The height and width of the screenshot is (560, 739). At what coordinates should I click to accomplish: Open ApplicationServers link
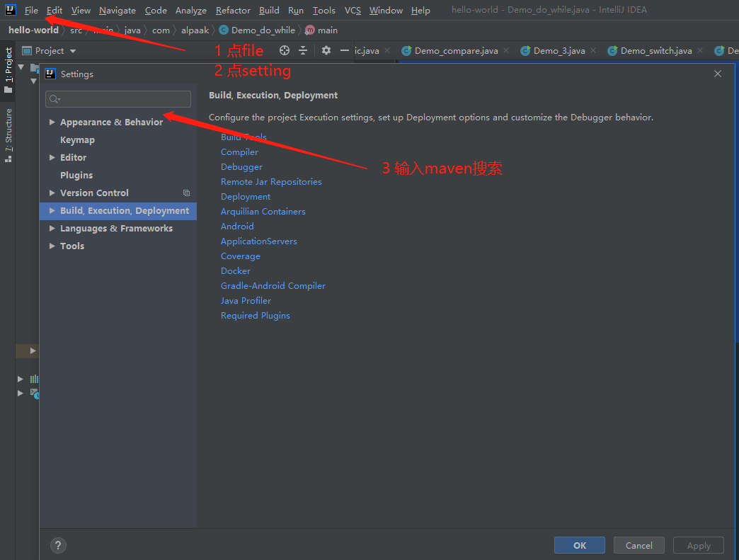pos(259,241)
